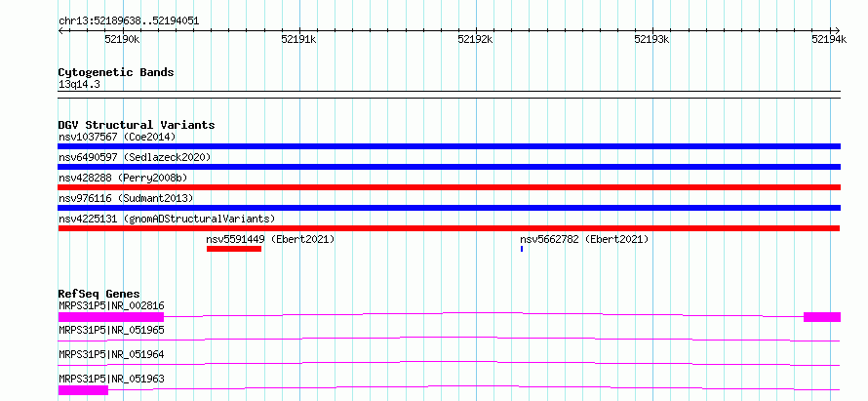Click the nsv5662782 (Ebert2021) label
This screenshot has width=868, height=401.
coord(584,239)
